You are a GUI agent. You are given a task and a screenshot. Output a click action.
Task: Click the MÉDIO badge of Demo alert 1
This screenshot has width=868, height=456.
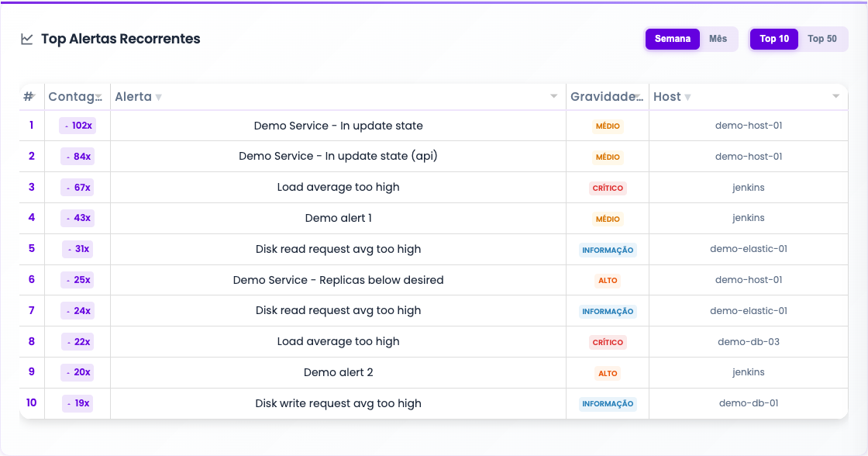pos(608,219)
